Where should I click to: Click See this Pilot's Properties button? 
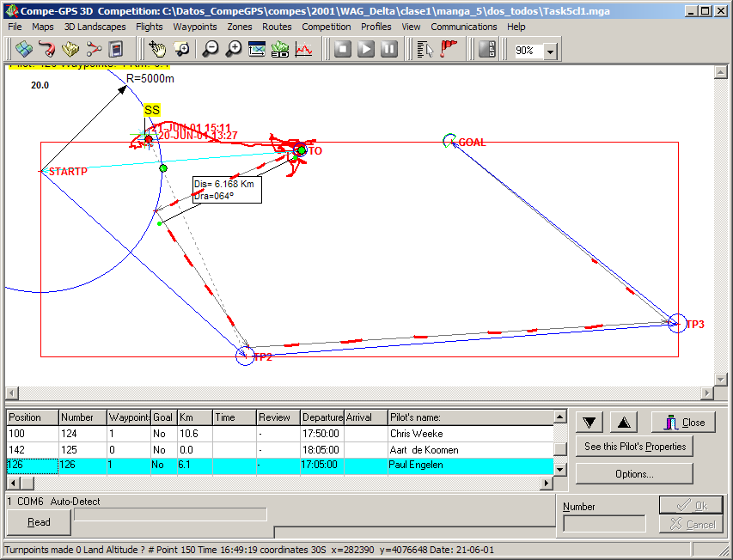[634, 447]
